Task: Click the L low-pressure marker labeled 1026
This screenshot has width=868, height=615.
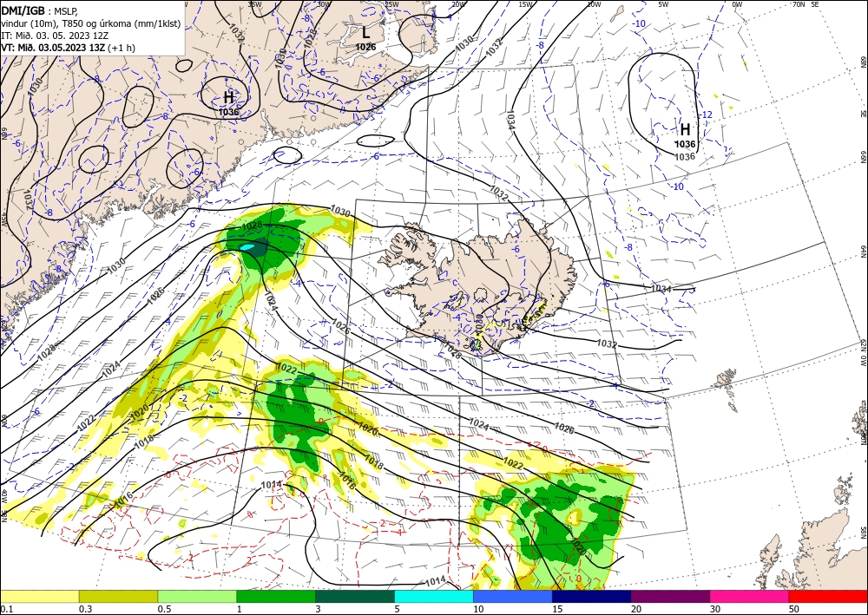Action: [x=365, y=33]
